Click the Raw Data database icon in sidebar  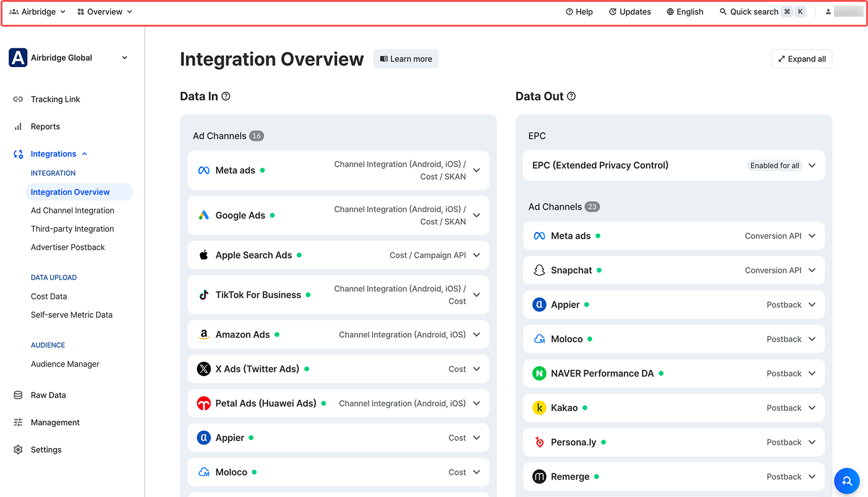18,395
